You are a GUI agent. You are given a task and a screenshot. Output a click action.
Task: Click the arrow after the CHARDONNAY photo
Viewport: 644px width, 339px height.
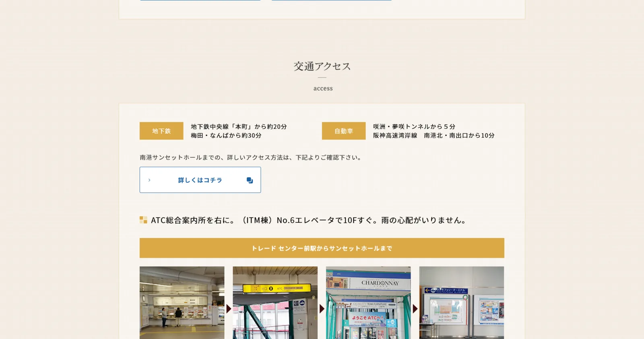coord(415,309)
